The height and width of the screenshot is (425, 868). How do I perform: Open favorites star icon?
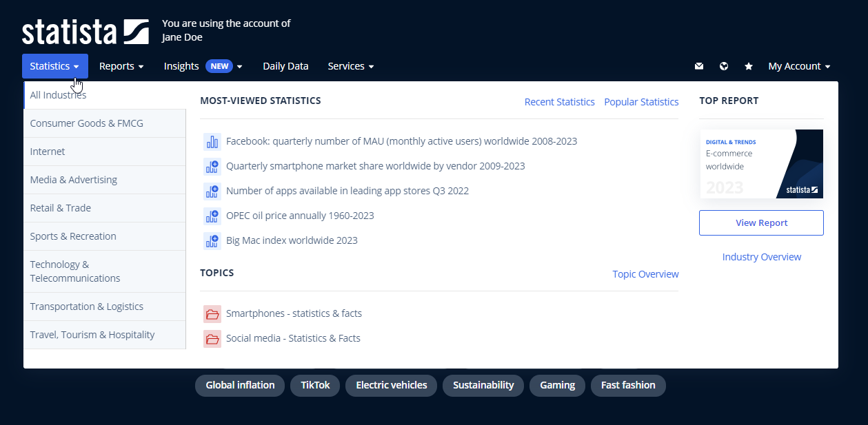coord(749,66)
